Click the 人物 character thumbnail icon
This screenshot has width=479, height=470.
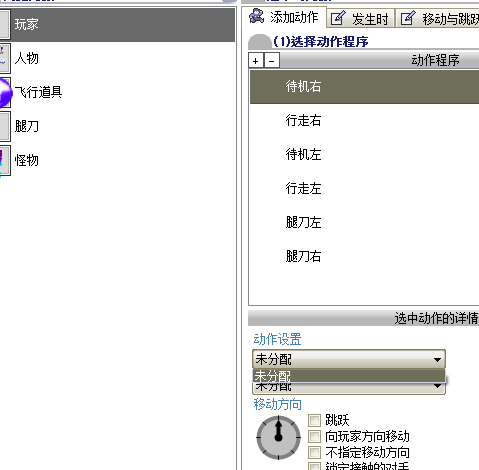(x=5, y=58)
